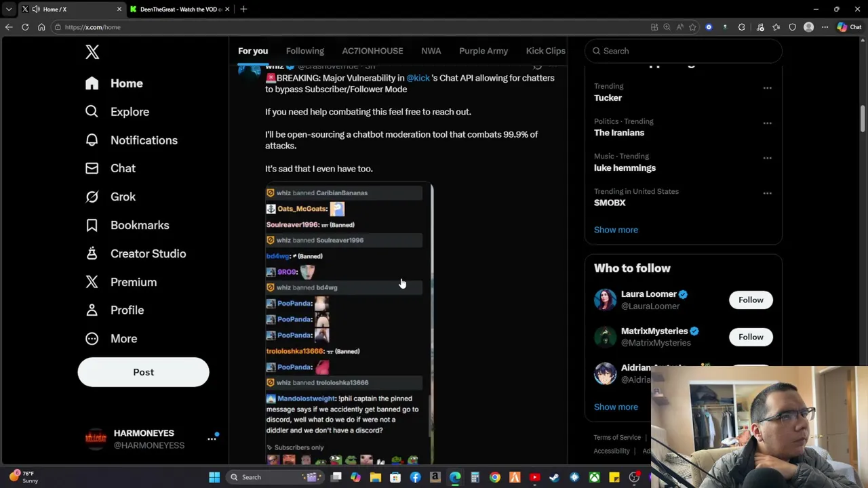Screen dimensions: 868x488
Task: Click the Post button
Action: point(143,372)
